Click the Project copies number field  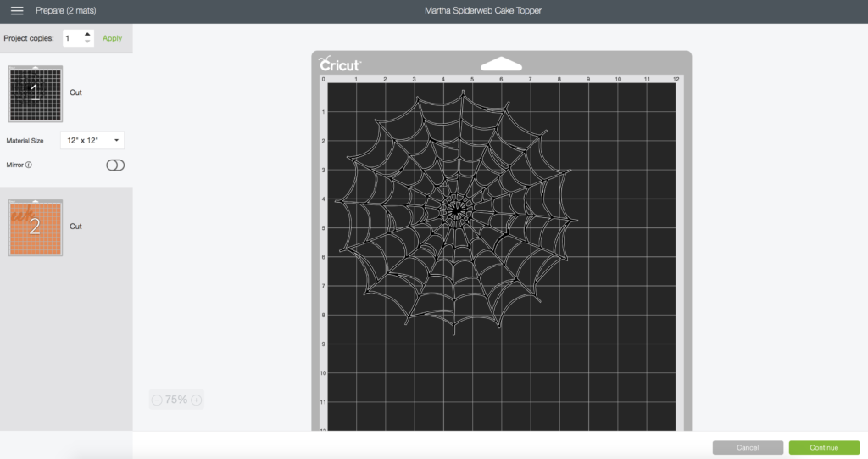click(x=73, y=38)
